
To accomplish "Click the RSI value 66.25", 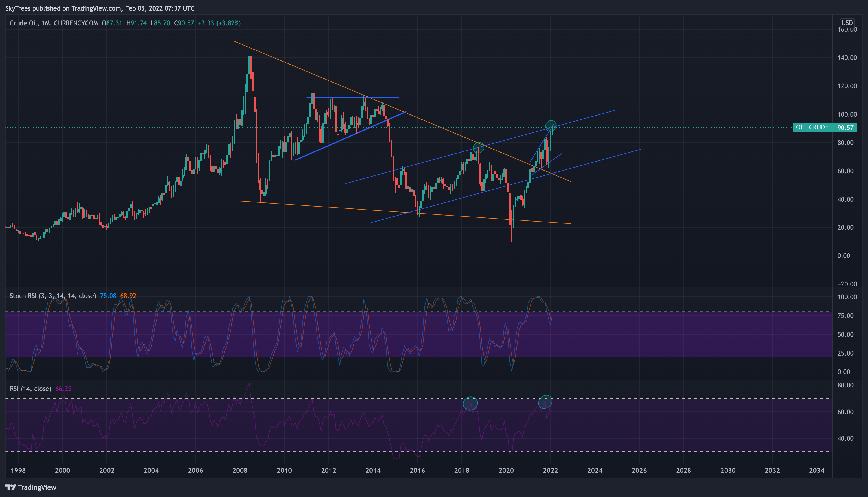I will [x=63, y=389].
